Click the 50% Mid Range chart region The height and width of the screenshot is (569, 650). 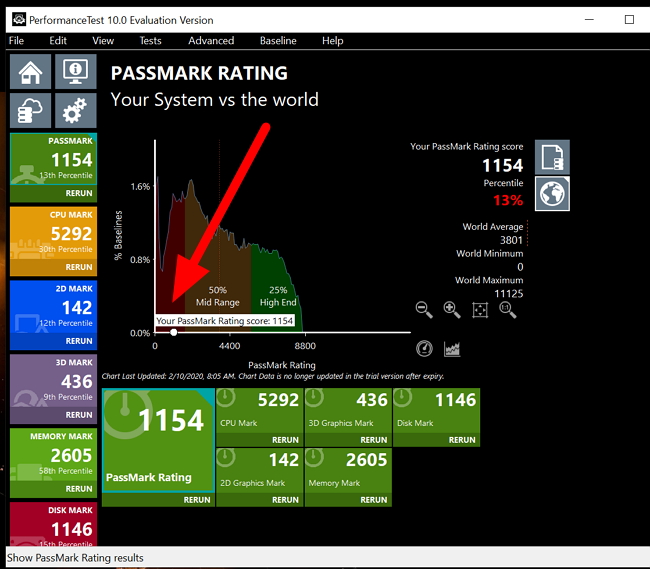218,296
